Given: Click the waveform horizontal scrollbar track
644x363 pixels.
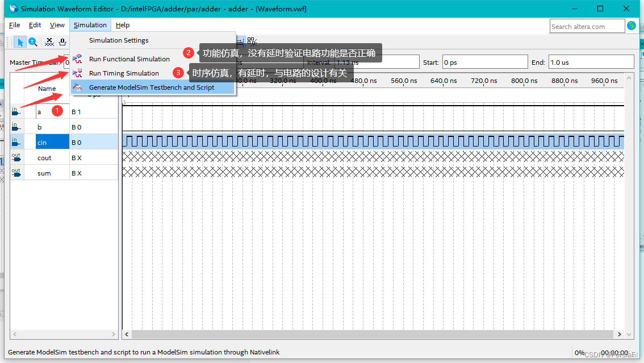Looking at the screenshot, I should coord(373,334).
